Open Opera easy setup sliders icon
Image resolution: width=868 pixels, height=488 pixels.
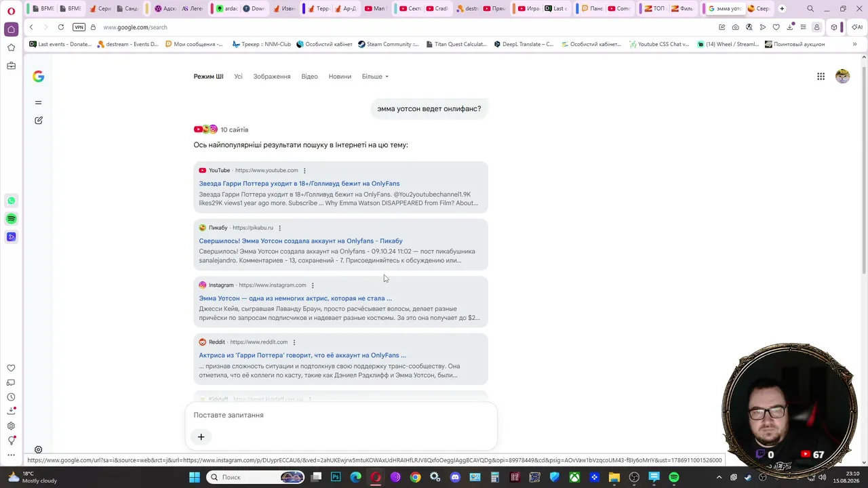(x=803, y=27)
